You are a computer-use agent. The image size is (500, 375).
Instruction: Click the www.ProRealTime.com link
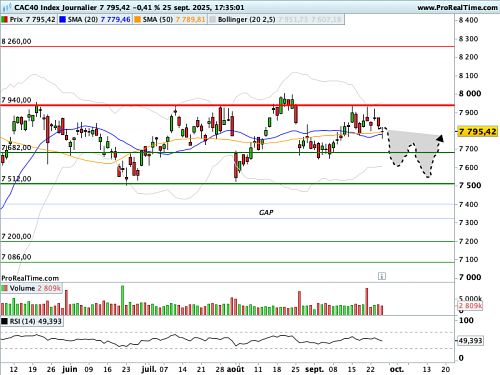click(x=457, y=7)
